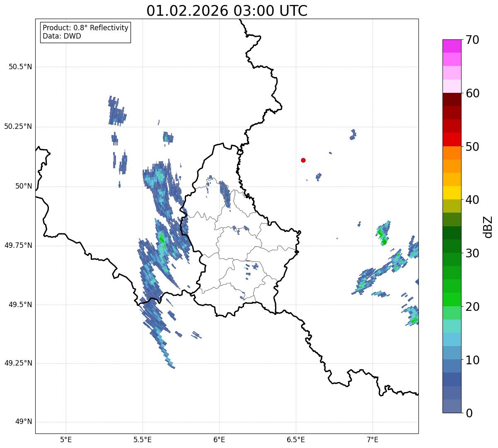The width and height of the screenshot is (498, 448).
Task: Click the 7°E longitude label
Action: [372, 439]
